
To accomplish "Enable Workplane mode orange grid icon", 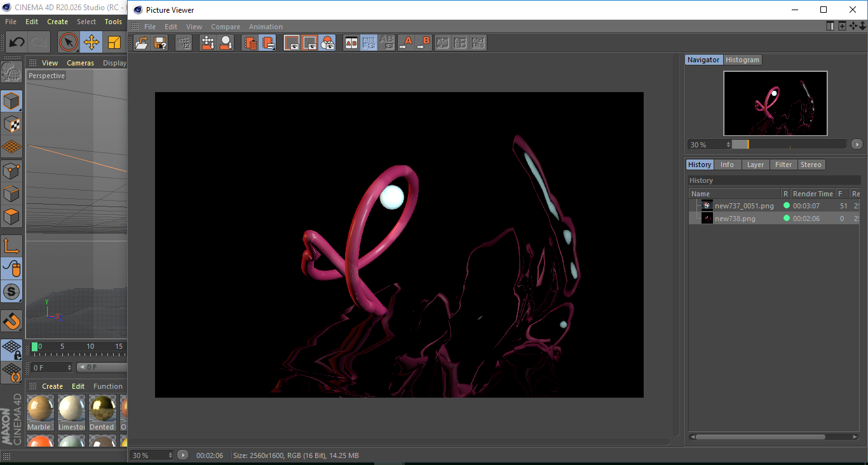I will pyautogui.click(x=11, y=147).
